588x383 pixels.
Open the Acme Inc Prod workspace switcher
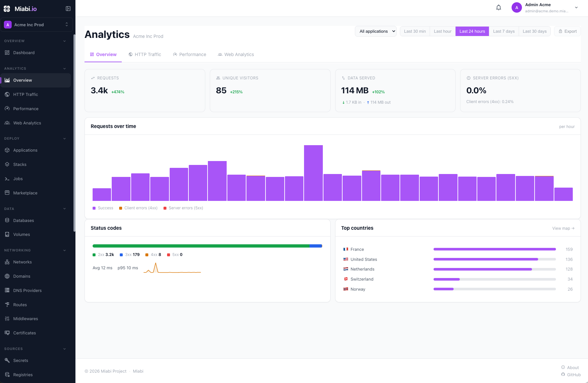tap(37, 25)
